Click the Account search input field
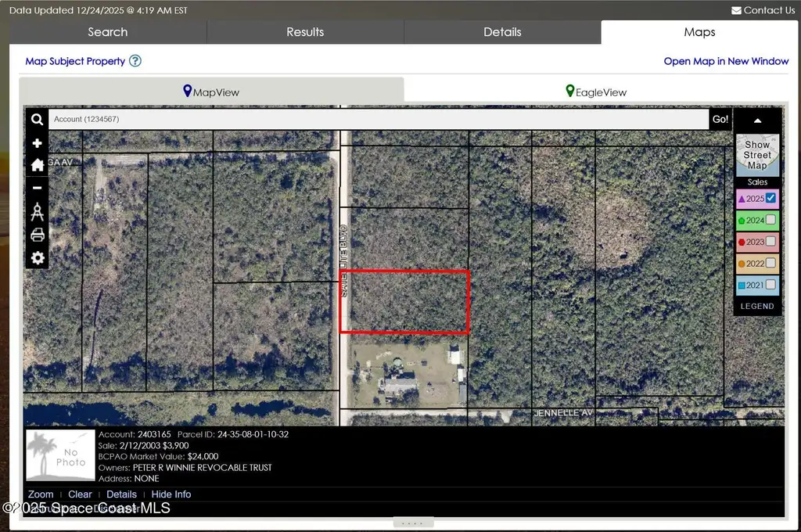 tap(379, 119)
